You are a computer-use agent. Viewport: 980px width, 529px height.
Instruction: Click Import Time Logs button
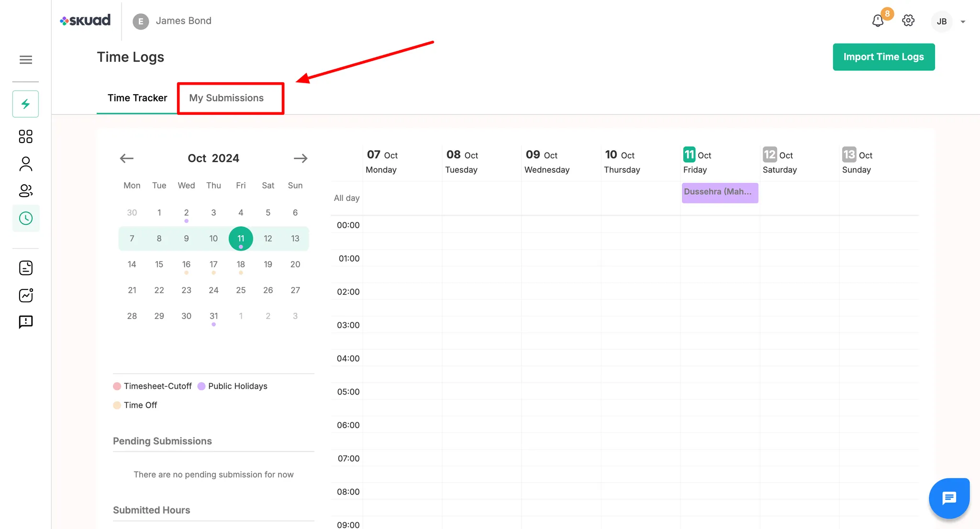(883, 57)
